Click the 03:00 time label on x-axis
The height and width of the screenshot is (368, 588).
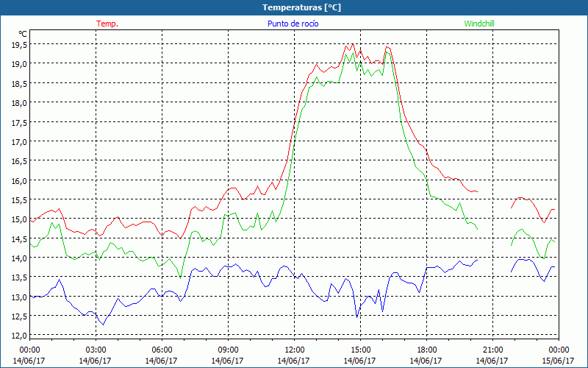(x=96, y=350)
